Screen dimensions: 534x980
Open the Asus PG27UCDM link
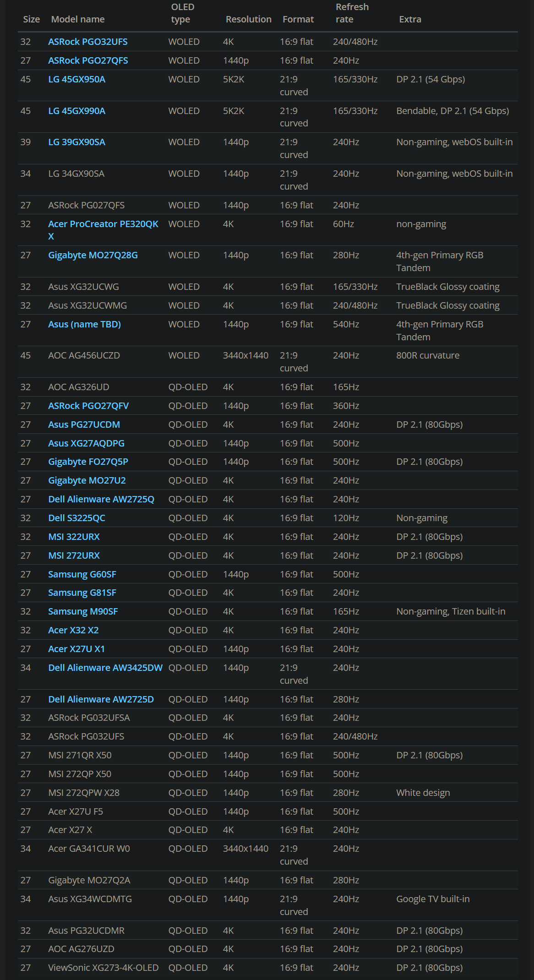pyautogui.click(x=84, y=425)
